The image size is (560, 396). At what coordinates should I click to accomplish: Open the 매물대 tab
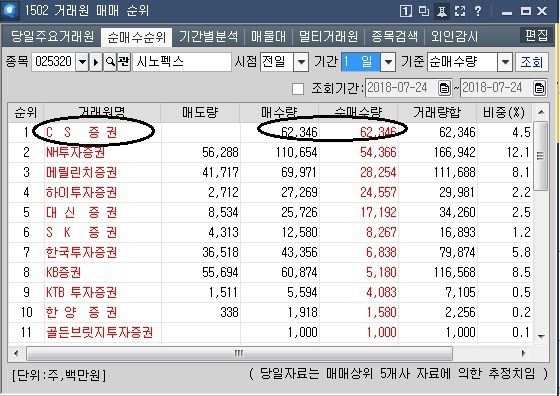point(268,36)
